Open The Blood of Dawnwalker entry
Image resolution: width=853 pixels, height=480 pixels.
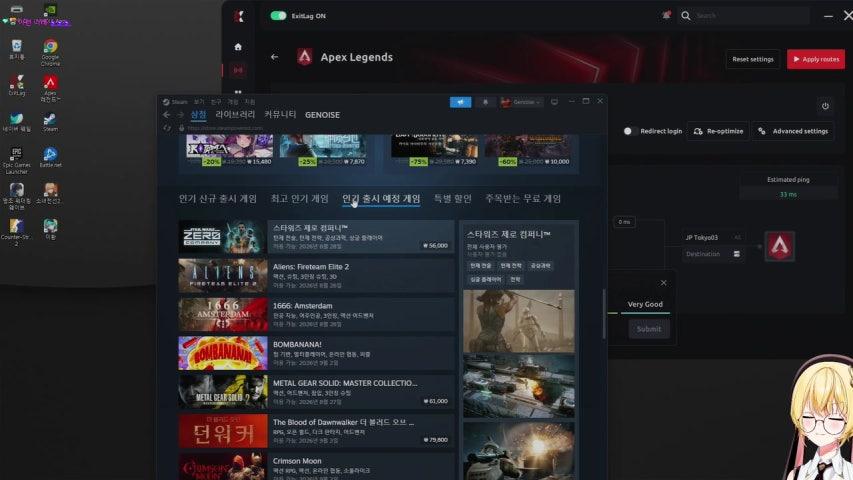click(316, 431)
